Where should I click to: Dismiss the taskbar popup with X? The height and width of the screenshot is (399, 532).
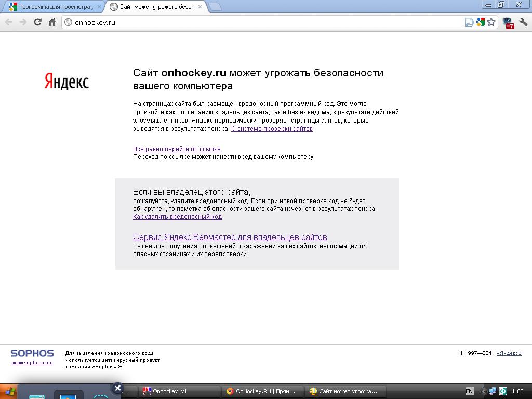pyautogui.click(x=117, y=388)
